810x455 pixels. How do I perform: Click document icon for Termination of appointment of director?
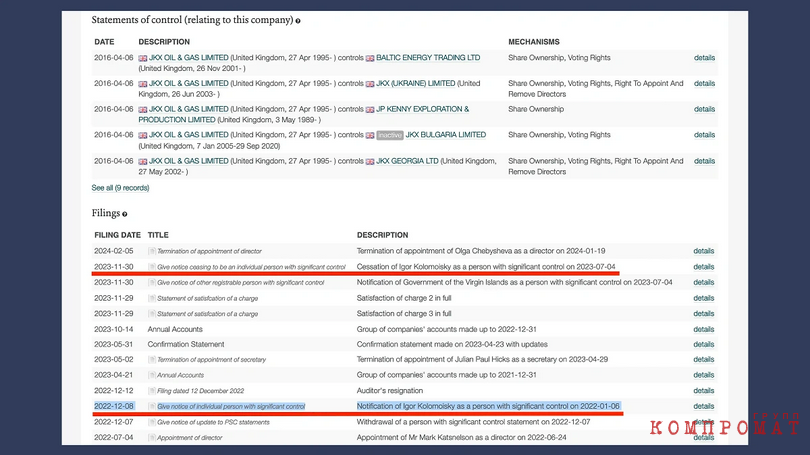click(x=152, y=251)
